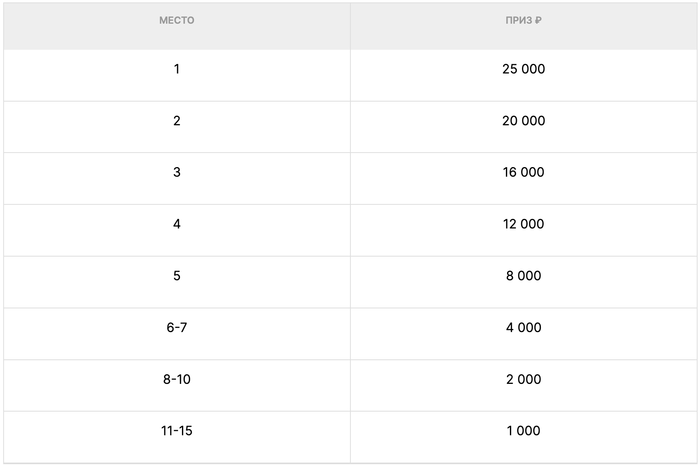Screen dimensions: 700x469
Task: Click the place 5 cell
Action: pyautogui.click(x=176, y=276)
